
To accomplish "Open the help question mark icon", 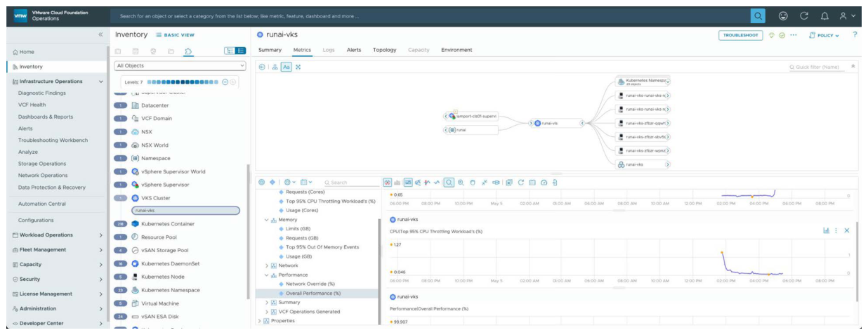I will tap(855, 34).
